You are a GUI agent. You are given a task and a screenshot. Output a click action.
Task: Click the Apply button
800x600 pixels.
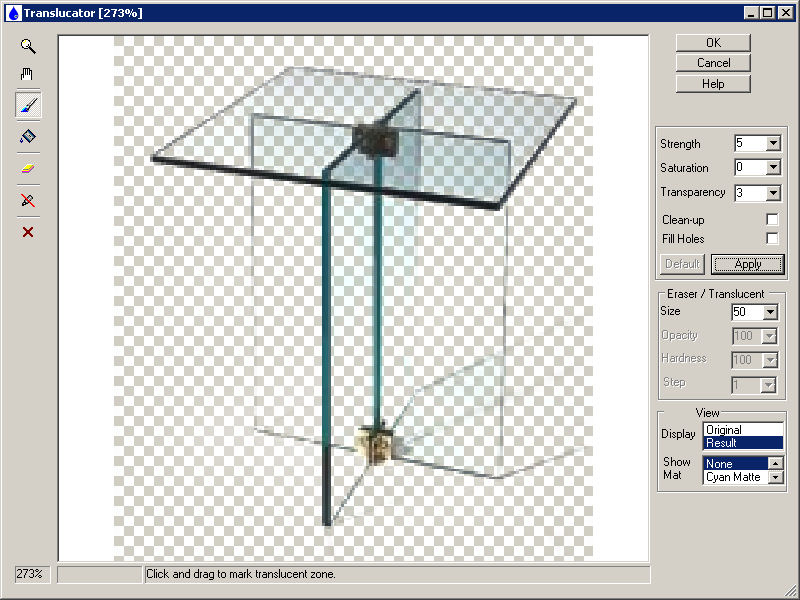(x=747, y=264)
